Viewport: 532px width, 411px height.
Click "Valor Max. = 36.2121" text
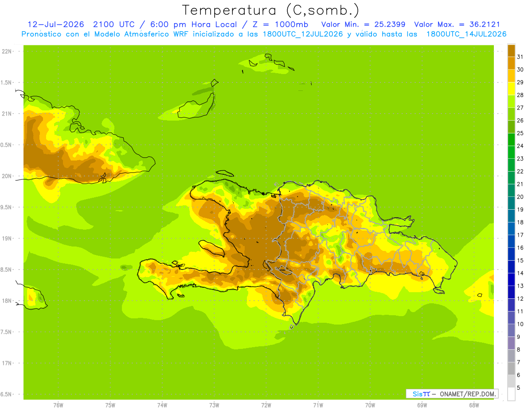(457, 24)
